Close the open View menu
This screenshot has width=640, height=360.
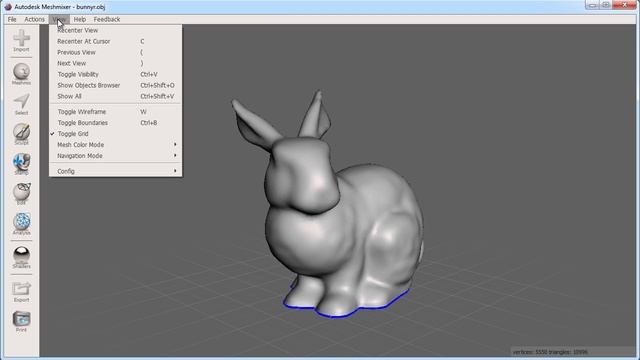pos(59,19)
